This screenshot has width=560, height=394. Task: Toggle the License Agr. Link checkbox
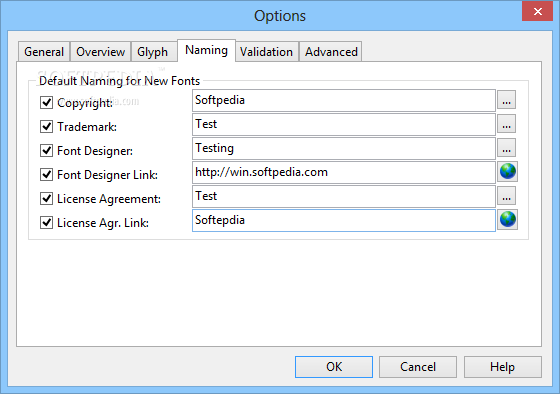tap(46, 223)
